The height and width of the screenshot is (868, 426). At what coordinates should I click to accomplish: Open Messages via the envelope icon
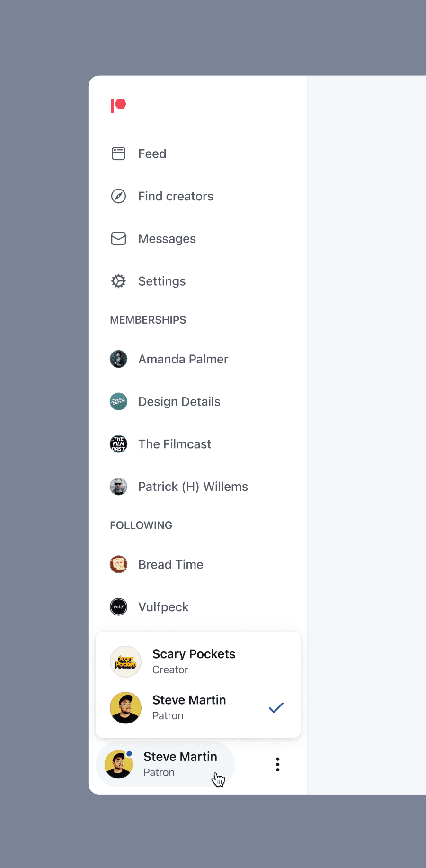tap(118, 238)
